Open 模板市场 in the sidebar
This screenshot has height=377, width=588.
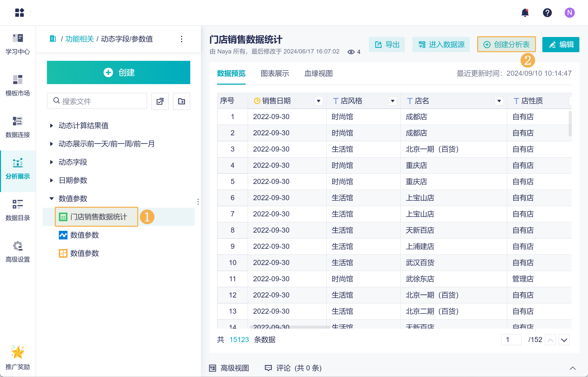click(18, 86)
